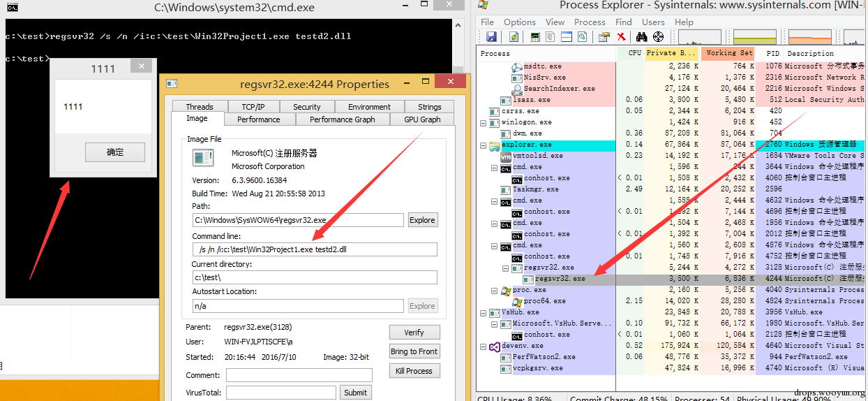Viewport: 868px width, 401px height.
Task: Click the Refresh Now toolbar icon
Action: 514,36
